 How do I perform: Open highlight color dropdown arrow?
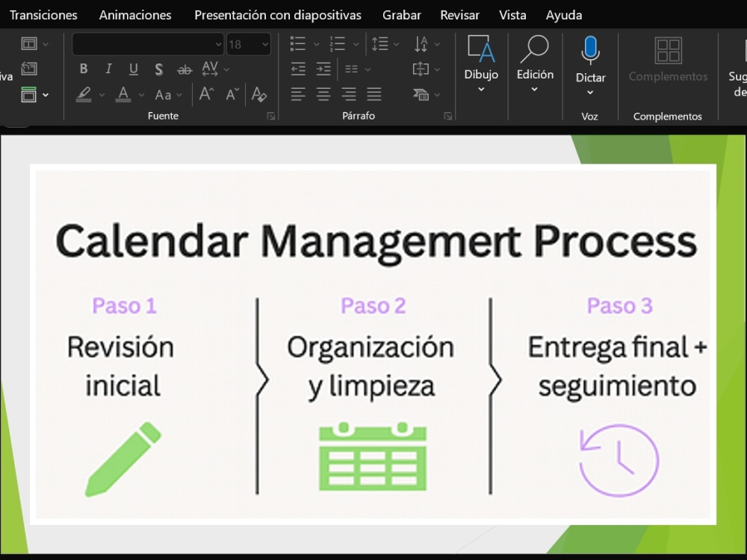click(x=102, y=95)
